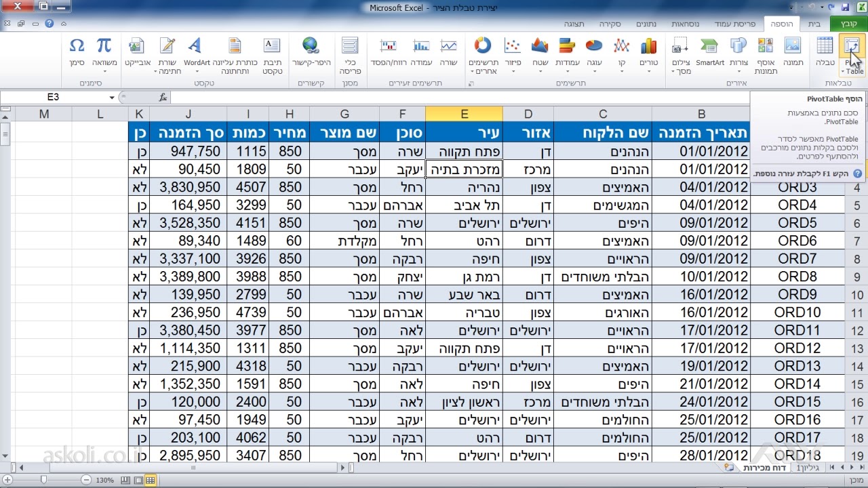Open the Home (בית) ribbon tab
This screenshot has height=488, width=868.
pyautogui.click(x=814, y=24)
